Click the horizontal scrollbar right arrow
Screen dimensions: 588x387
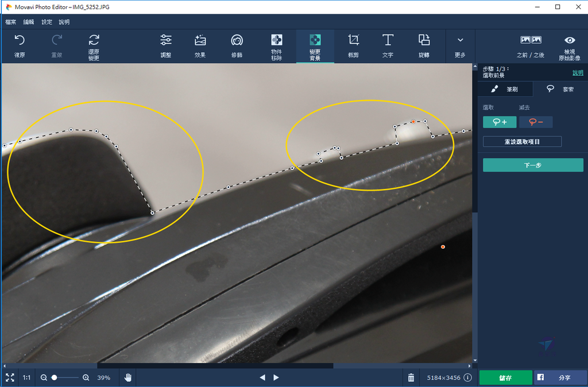(x=470, y=366)
